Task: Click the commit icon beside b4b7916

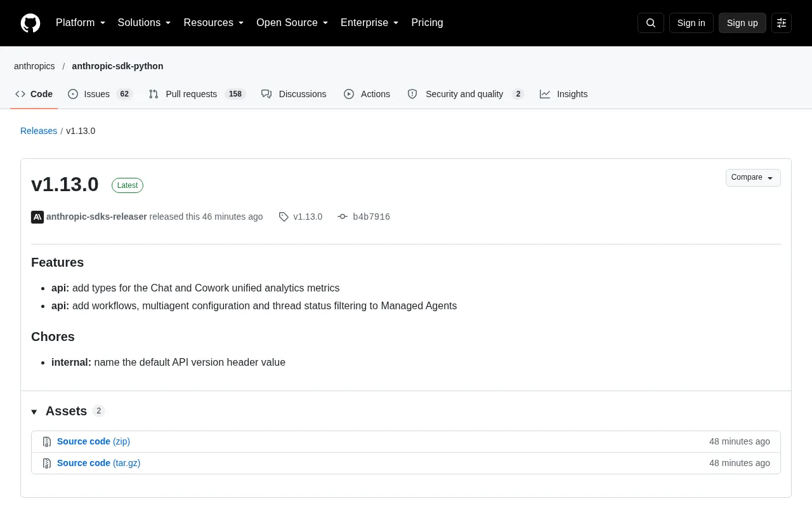Action: [343, 217]
